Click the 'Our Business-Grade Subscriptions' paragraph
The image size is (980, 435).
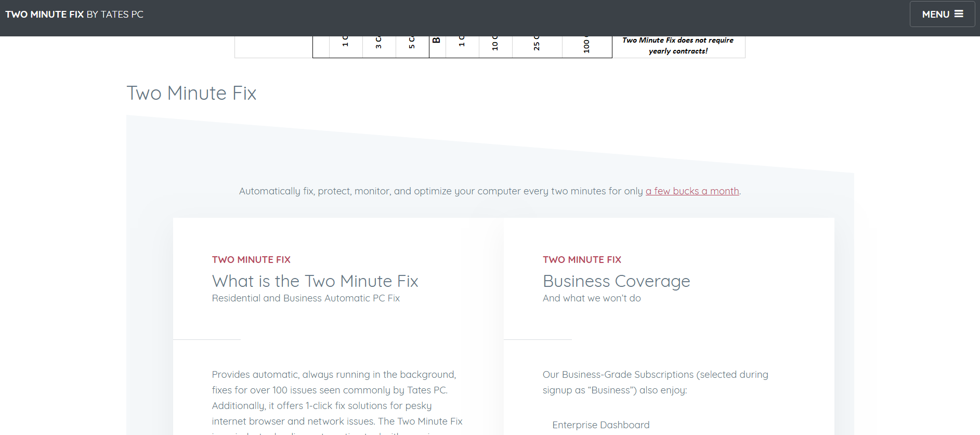coord(655,382)
